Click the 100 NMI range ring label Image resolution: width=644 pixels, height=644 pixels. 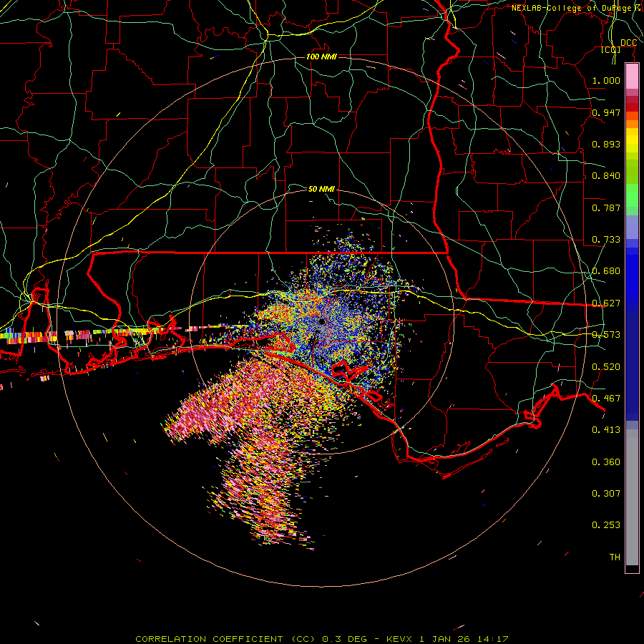321,57
